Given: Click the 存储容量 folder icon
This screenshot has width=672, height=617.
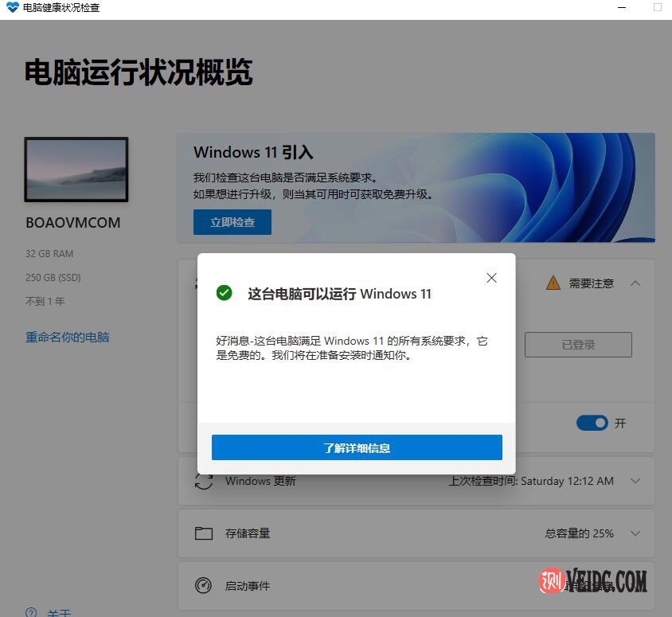Looking at the screenshot, I should 204,533.
